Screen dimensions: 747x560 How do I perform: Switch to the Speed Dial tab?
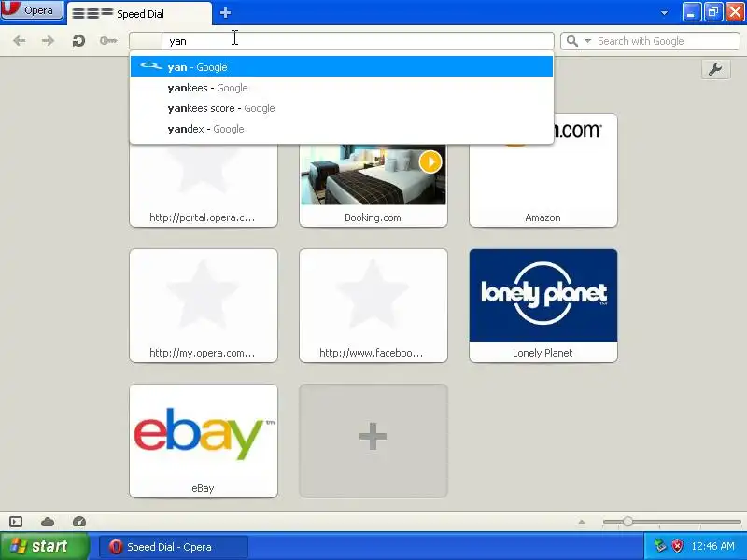point(139,13)
